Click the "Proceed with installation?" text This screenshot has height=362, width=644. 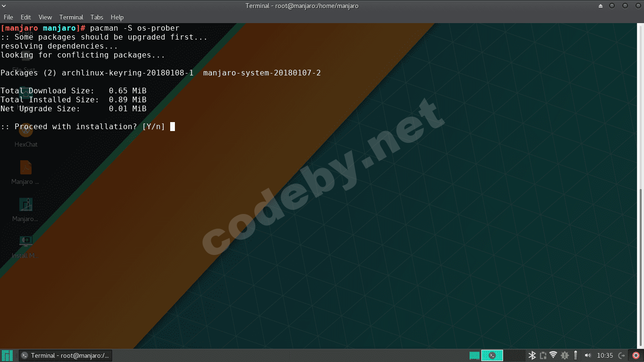coord(76,126)
